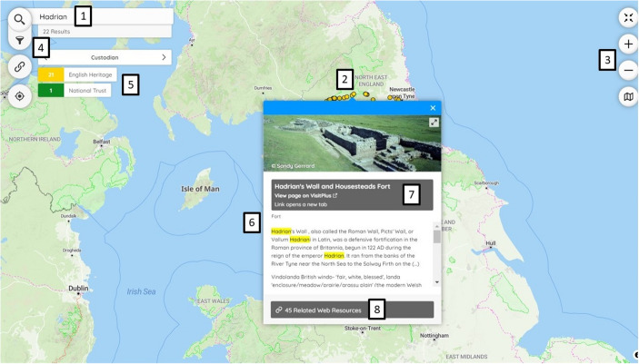Expand the 45 Related Web Resources bar
This screenshot has height=364, width=639.
(352, 310)
